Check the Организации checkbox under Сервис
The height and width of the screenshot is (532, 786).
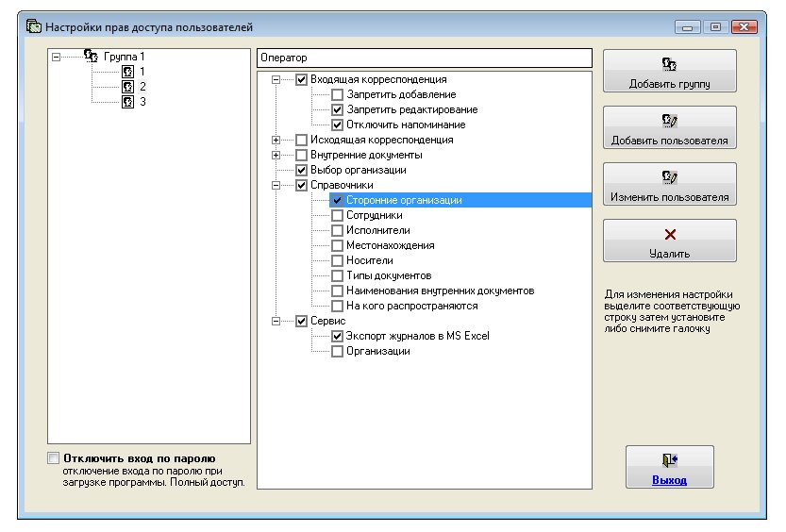[x=338, y=351]
